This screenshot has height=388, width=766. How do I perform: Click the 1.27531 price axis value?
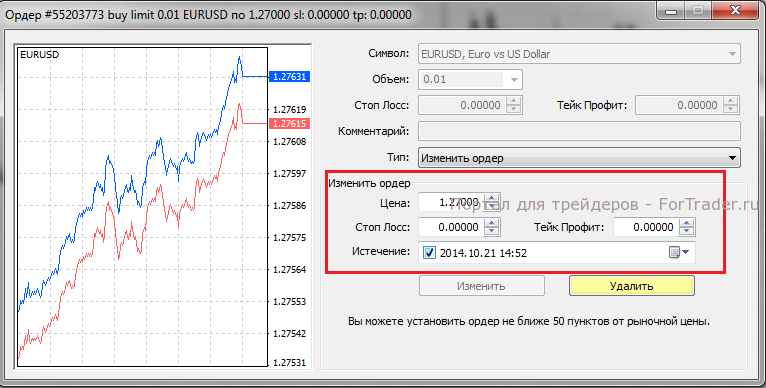[x=290, y=363]
